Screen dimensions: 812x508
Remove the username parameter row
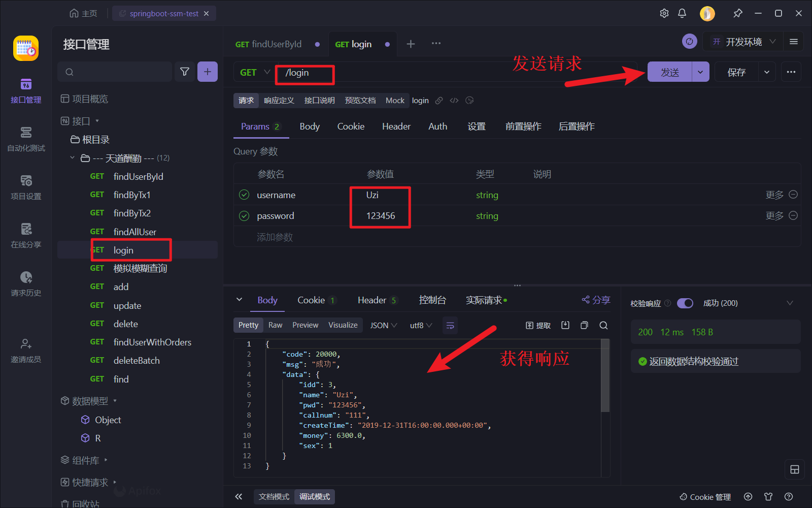tap(793, 195)
